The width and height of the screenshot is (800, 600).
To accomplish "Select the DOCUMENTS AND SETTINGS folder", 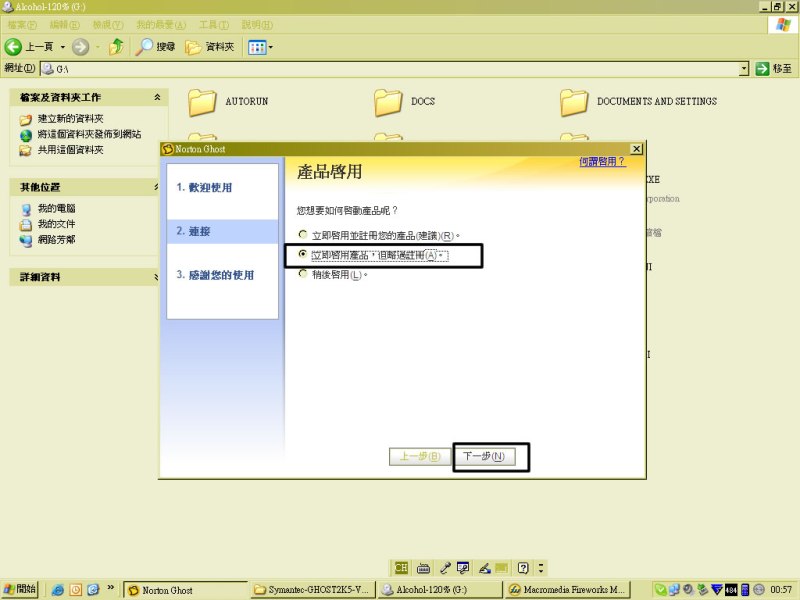I will pyautogui.click(x=638, y=102).
